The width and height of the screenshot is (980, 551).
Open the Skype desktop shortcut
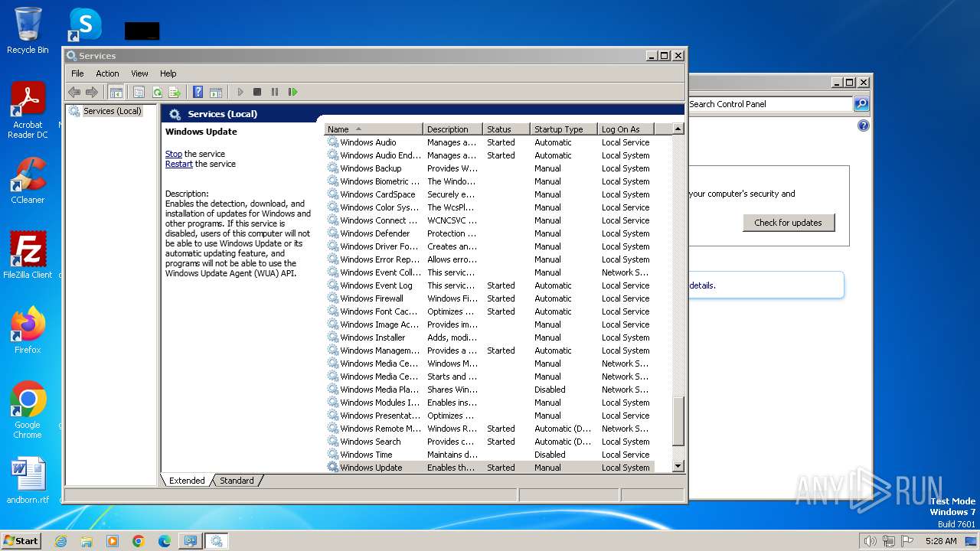point(85,24)
